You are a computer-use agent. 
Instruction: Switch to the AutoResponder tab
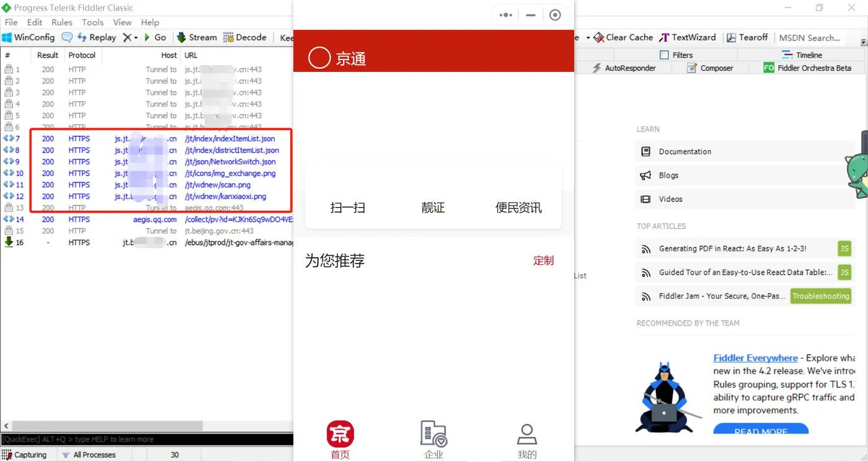[624, 68]
